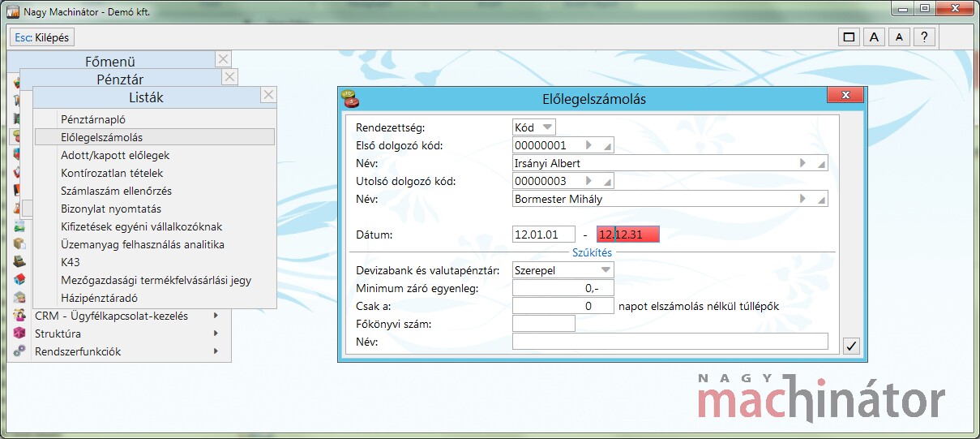Screen dimensions: 980x439
Task: Click the Főkönyvi szám input field
Action: click(x=544, y=324)
